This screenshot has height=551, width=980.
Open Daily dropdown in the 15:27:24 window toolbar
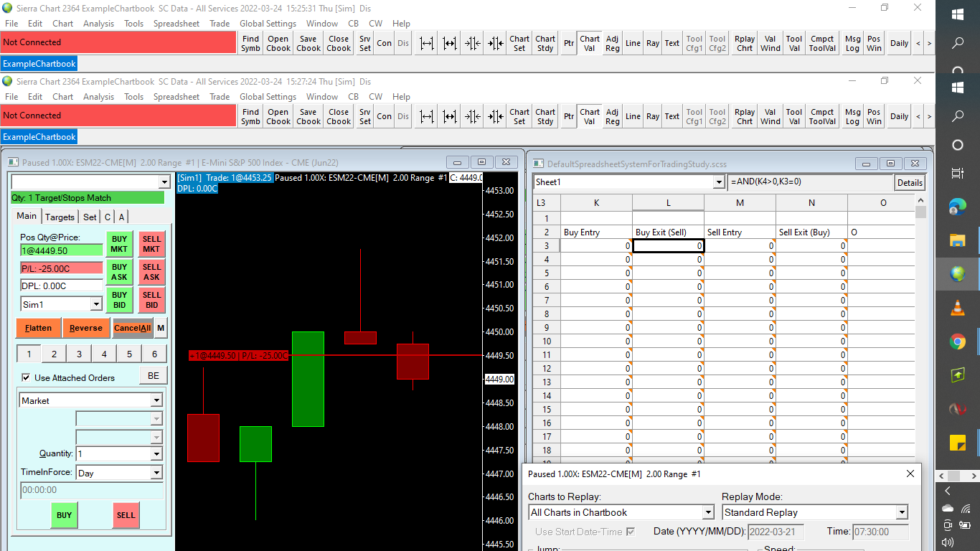pos(899,116)
